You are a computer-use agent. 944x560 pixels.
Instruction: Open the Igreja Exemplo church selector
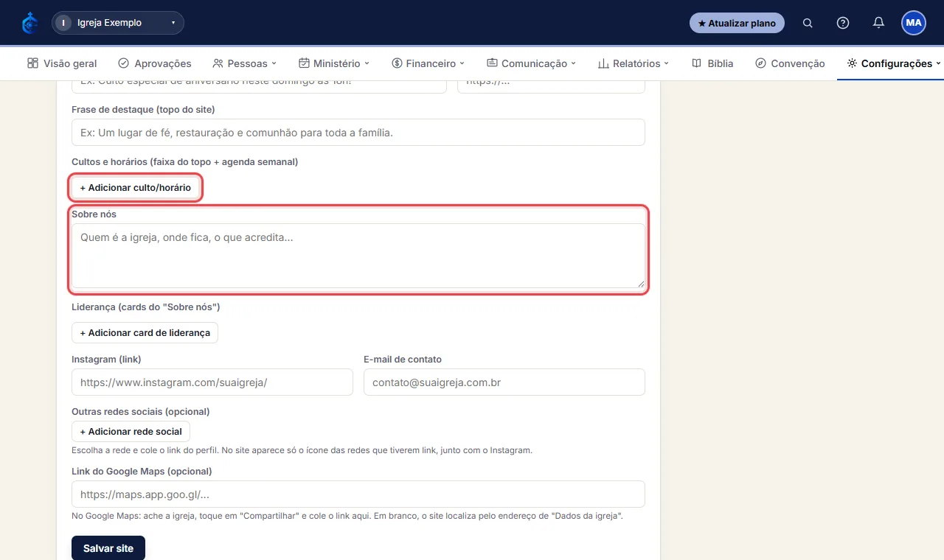tap(118, 23)
